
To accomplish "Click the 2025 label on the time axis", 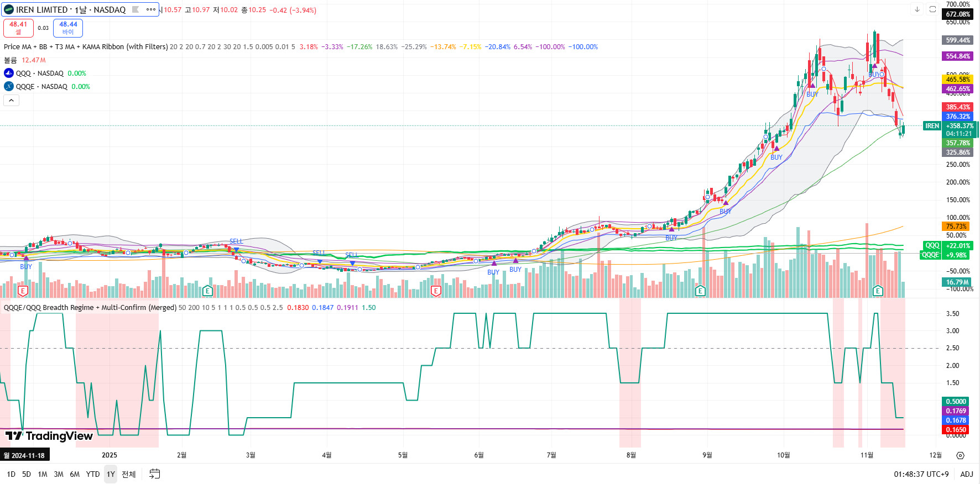I will (x=110, y=455).
